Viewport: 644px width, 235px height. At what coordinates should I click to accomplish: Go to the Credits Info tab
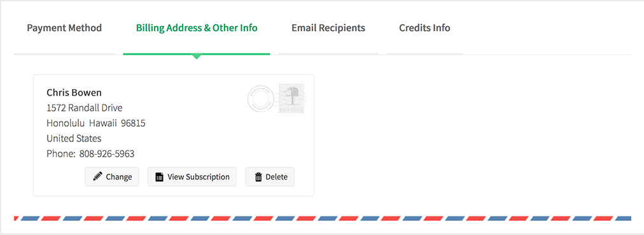point(424,28)
